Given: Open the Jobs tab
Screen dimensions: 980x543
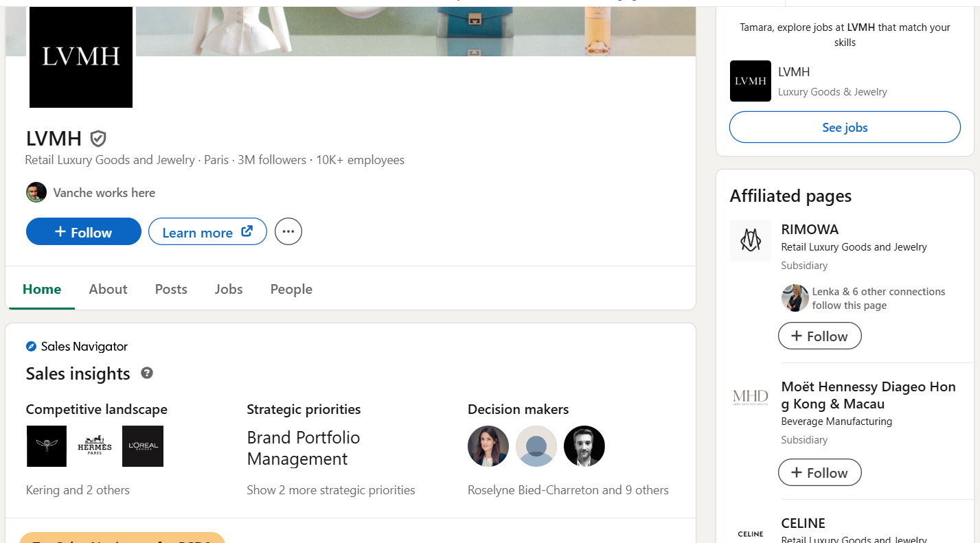Looking at the screenshot, I should (229, 289).
